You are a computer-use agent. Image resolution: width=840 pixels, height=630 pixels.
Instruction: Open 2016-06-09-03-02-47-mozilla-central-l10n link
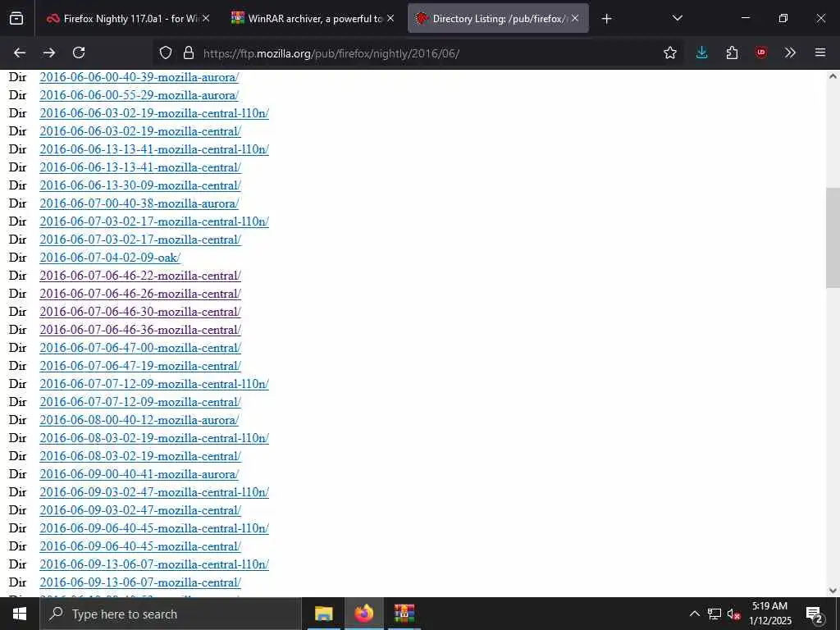154,492
